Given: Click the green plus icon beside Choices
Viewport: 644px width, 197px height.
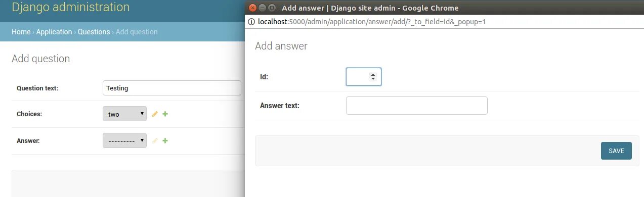Looking at the screenshot, I should [165, 114].
